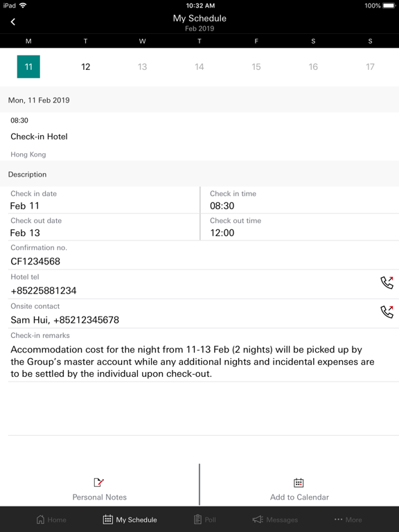Viewport: 399px width, 532px height.
Task: Select date 13 in week strip
Action: click(x=143, y=66)
